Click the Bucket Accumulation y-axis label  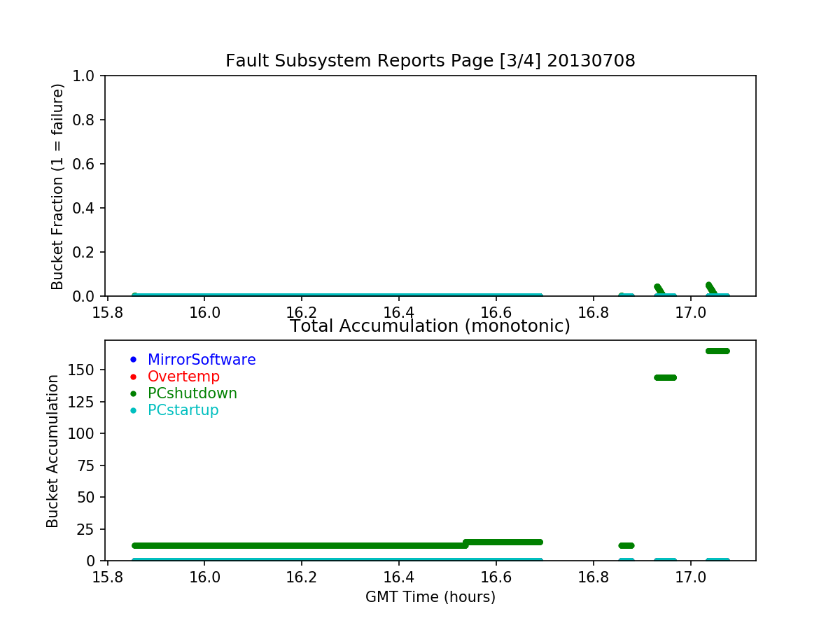(52, 451)
